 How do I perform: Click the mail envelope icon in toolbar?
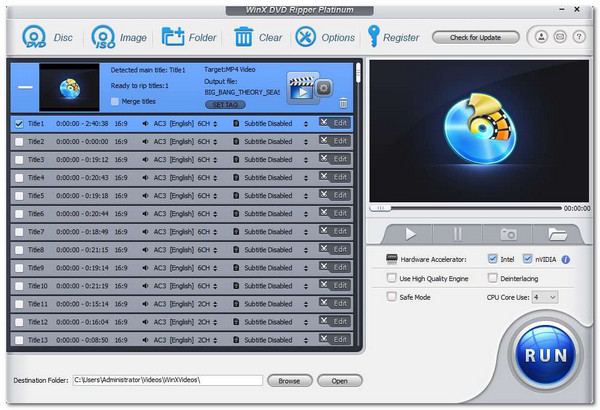(x=560, y=37)
